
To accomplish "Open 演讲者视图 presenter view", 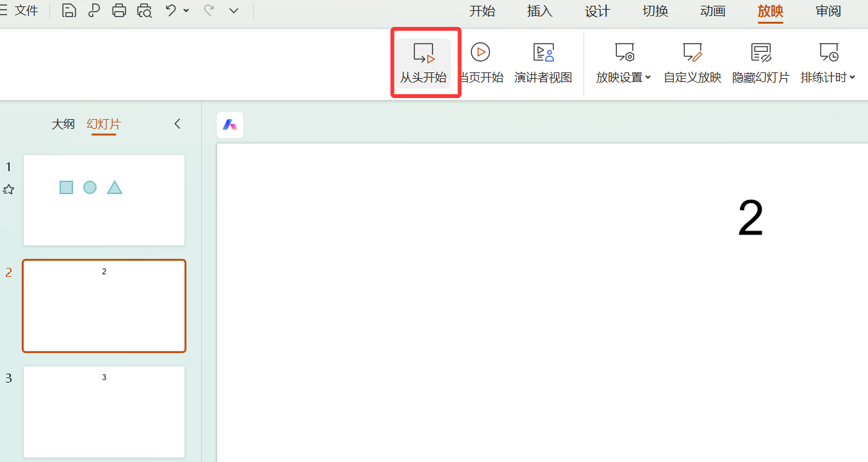I will [x=543, y=63].
